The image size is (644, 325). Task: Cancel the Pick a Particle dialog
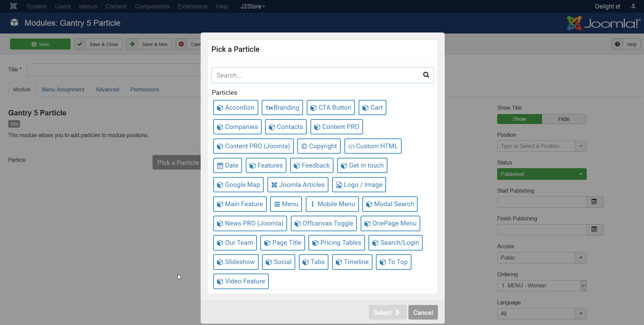(423, 312)
